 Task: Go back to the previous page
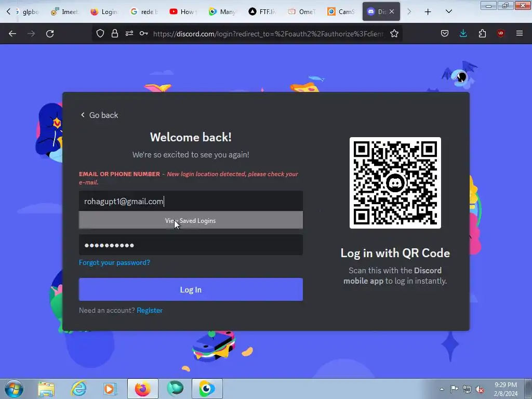point(12,34)
